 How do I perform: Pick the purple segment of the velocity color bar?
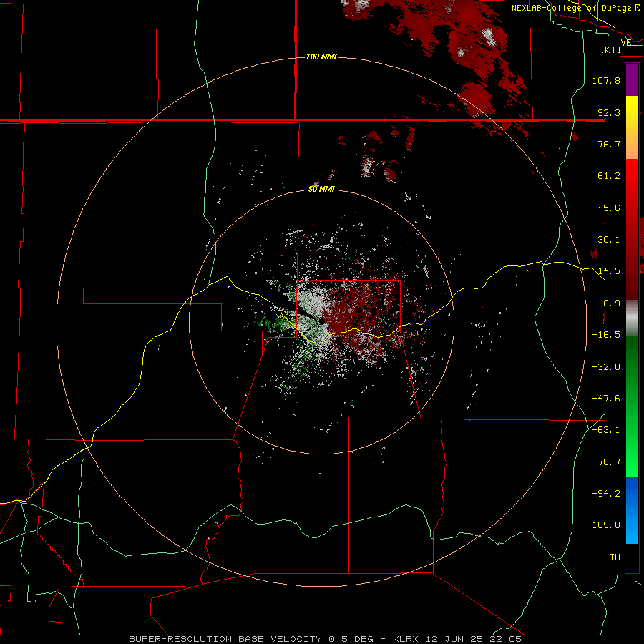pyautogui.click(x=632, y=79)
